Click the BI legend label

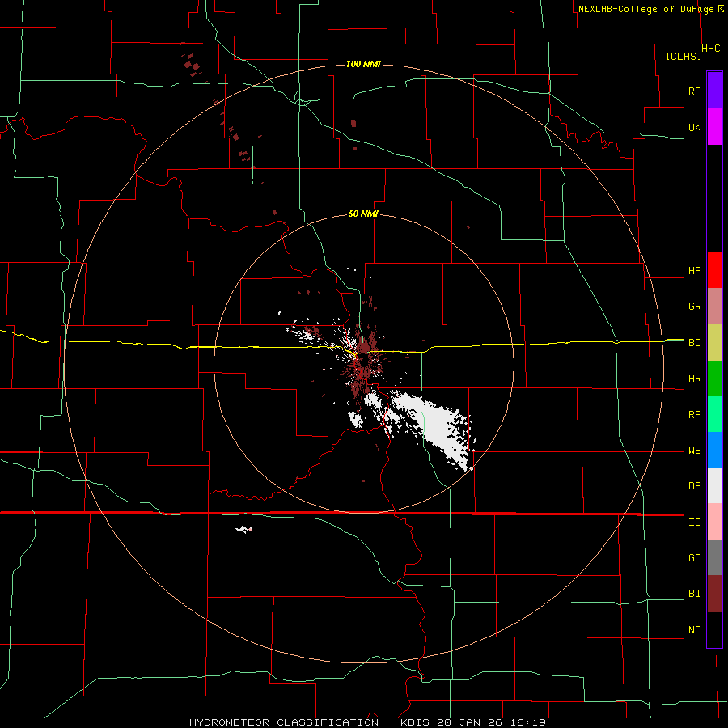(x=694, y=594)
